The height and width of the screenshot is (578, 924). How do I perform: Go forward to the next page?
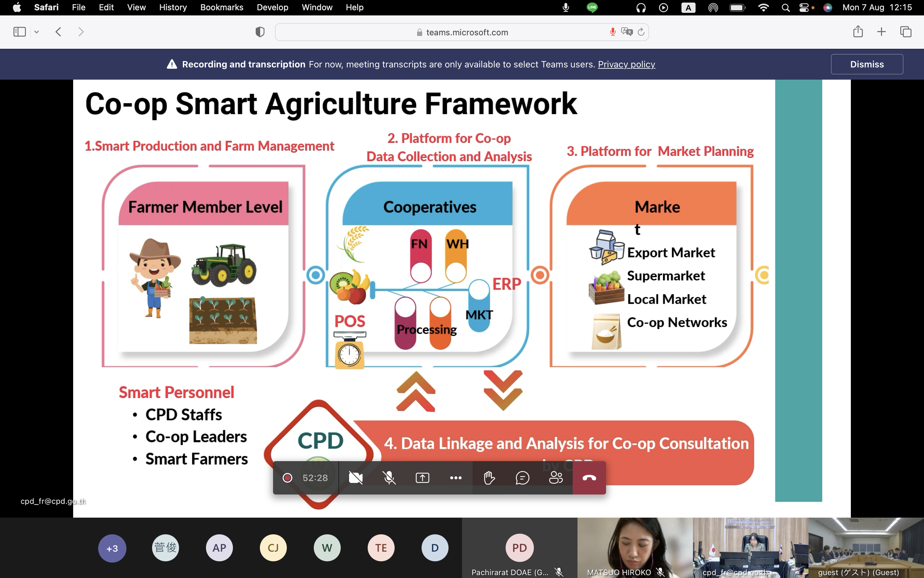pos(81,32)
